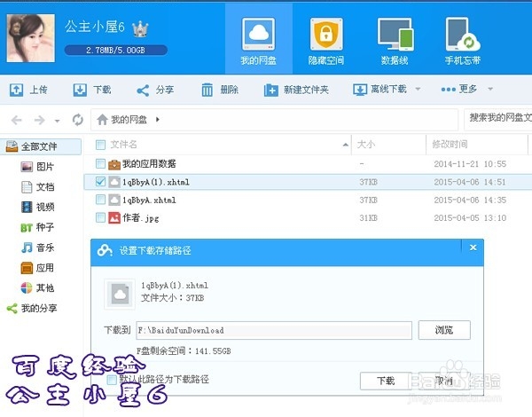The width and height of the screenshot is (532, 417).
Task: Filter by 图片 category
Action: [37, 167]
